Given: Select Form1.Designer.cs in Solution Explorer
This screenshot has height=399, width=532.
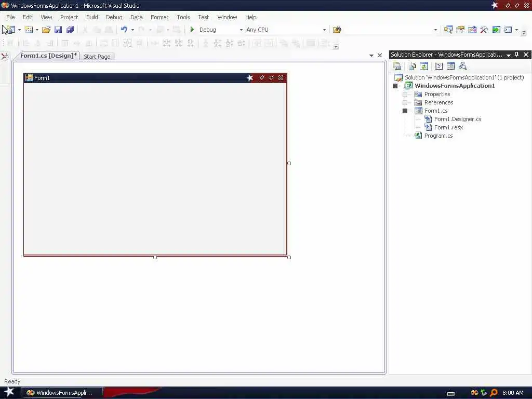Looking at the screenshot, I should click(x=458, y=119).
